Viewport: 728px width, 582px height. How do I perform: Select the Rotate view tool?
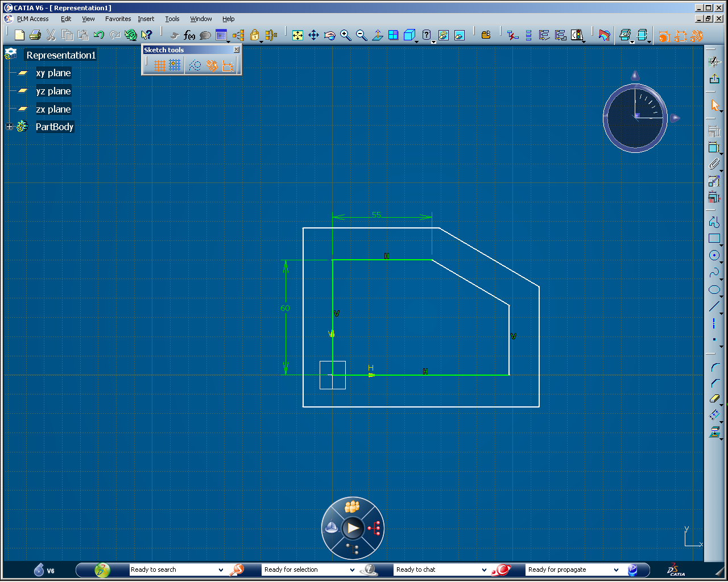click(x=329, y=35)
